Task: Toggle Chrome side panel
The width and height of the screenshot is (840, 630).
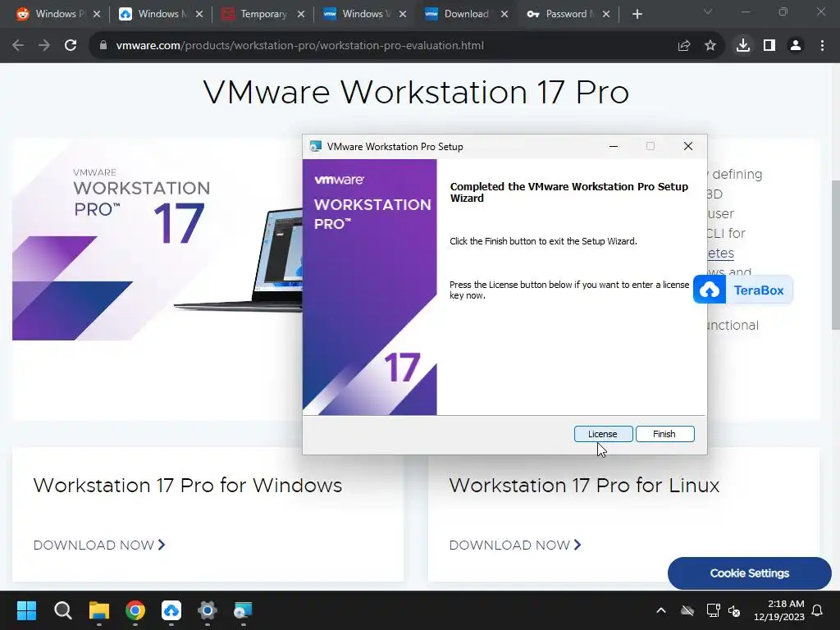Action: tap(769, 46)
